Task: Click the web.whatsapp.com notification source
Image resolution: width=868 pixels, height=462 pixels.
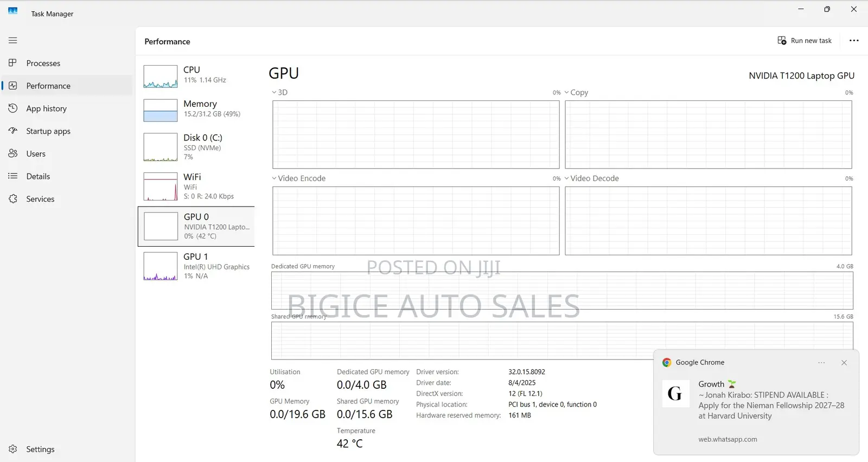Action: pyautogui.click(x=727, y=439)
